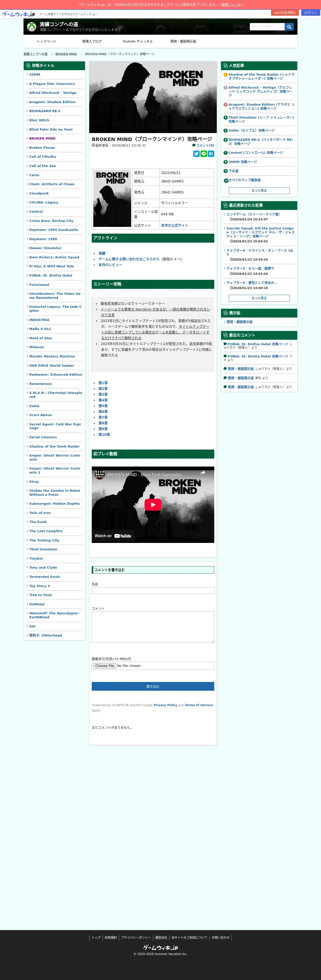321x980 pixels.
Task: Open Toy Story 3 sidebar entry
Action: pyautogui.click(x=40, y=586)
